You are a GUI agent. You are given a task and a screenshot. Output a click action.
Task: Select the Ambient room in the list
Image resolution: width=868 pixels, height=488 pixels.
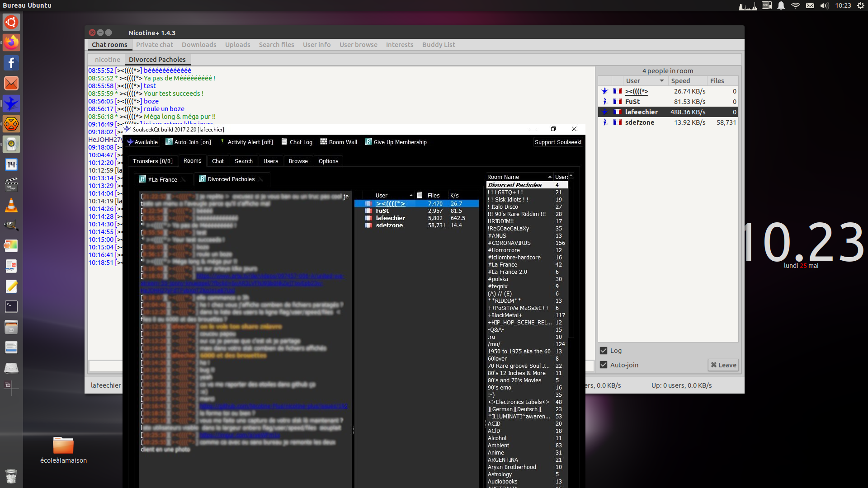click(x=527, y=446)
